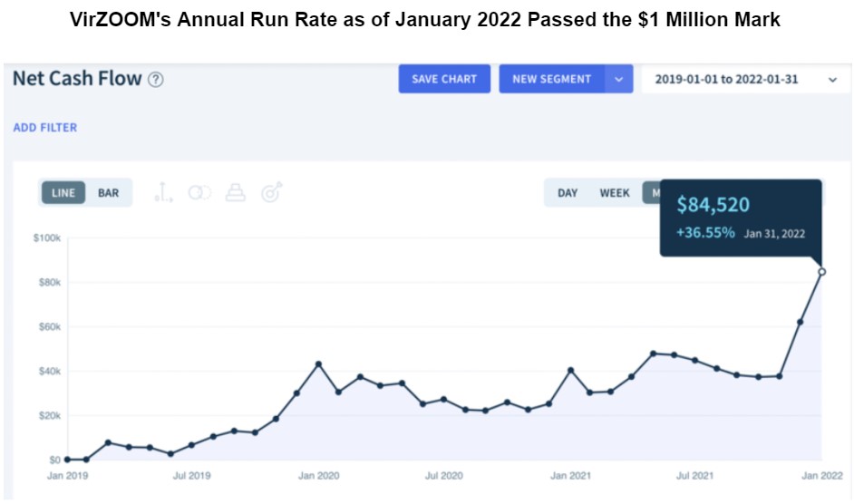The image size is (854, 504).
Task: Click the Jan 2020 peak data point
Action: [318, 364]
